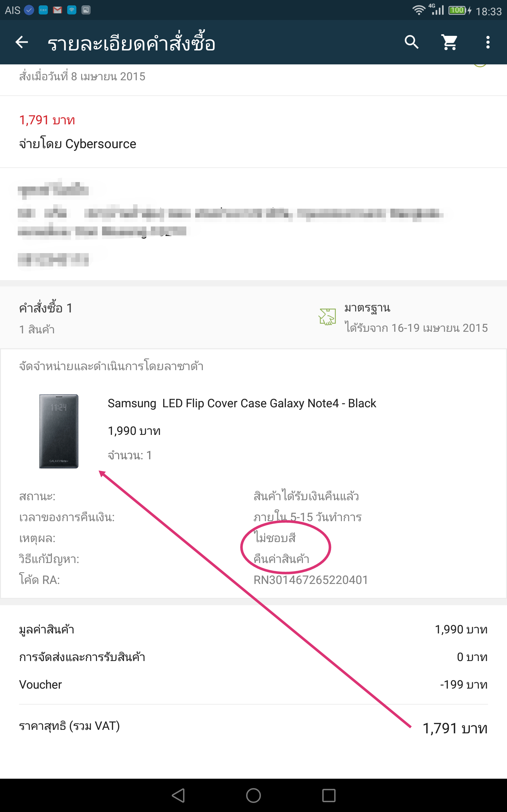Open the three-dot overflow menu

click(x=488, y=42)
